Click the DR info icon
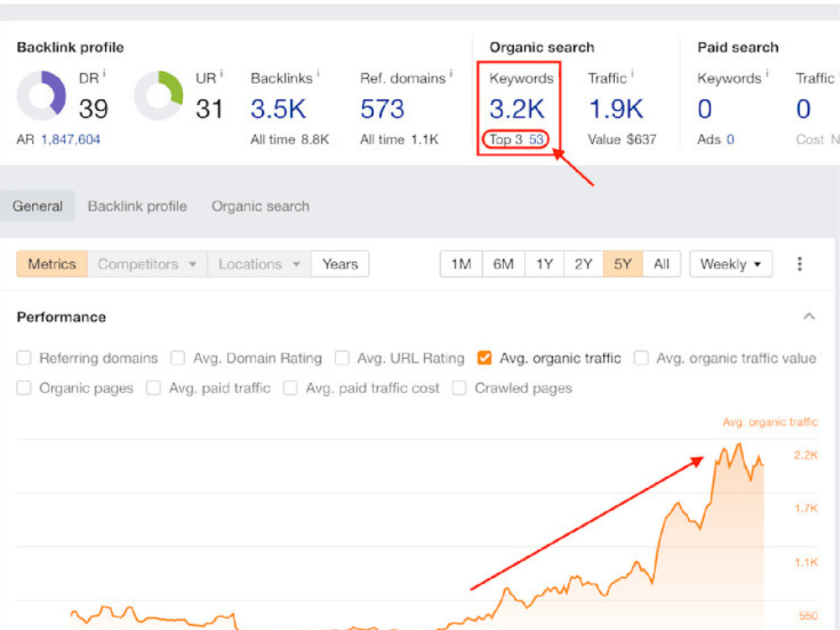 tap(104, 73)
